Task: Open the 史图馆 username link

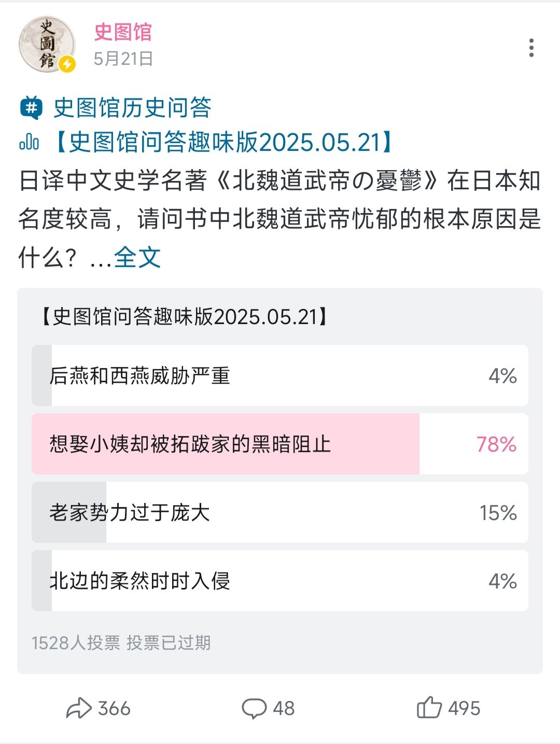Action: click(123, 32)
